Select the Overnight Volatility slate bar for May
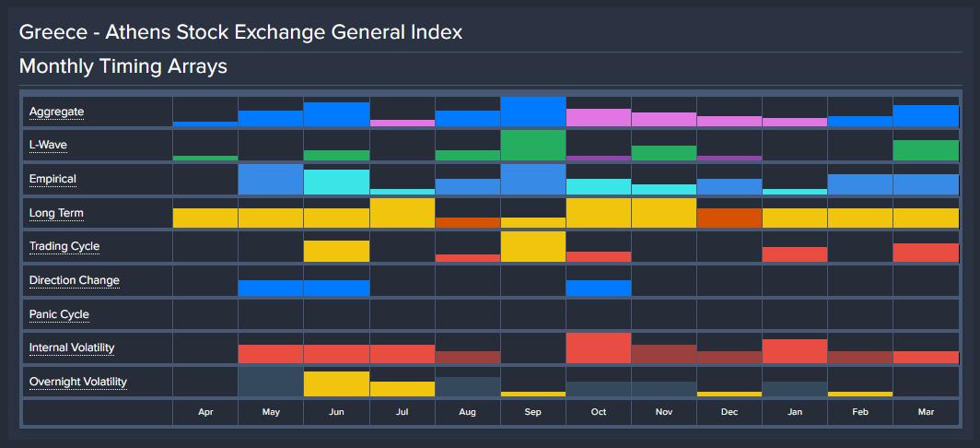Screen dimensions: 980x448 (271, 382)
